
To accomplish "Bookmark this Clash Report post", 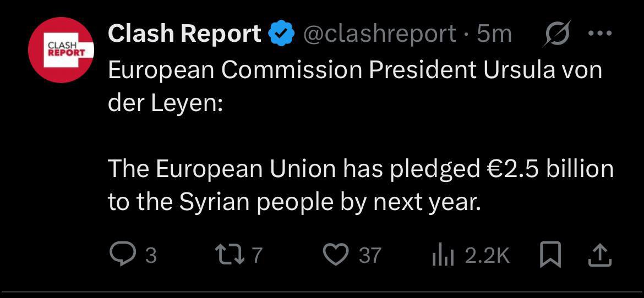I will click(x=550, y=255).
